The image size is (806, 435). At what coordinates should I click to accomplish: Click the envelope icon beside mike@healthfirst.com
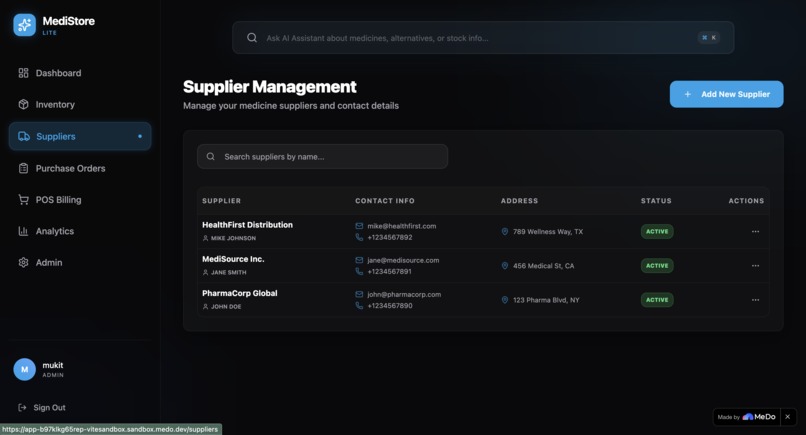click(359, 226)
